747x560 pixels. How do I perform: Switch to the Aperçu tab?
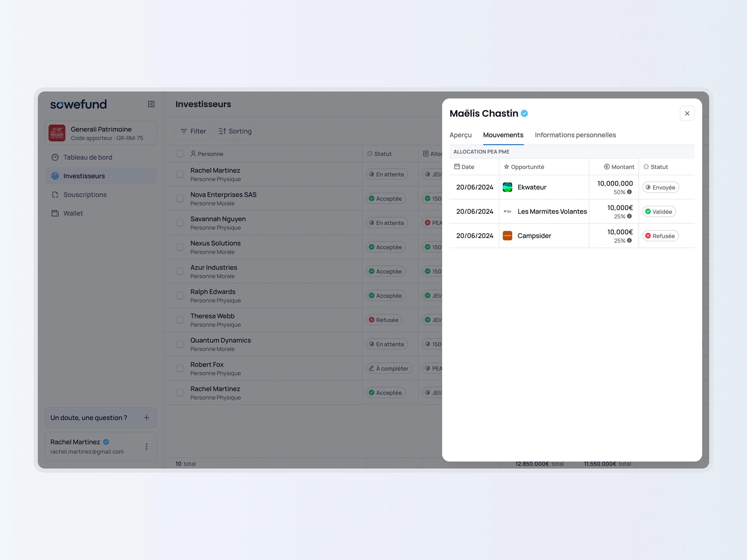pos(460,135)
